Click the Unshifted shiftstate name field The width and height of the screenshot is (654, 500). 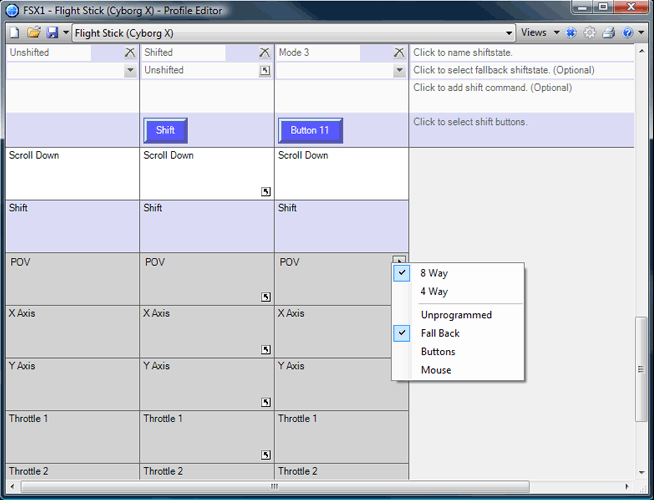49,53
